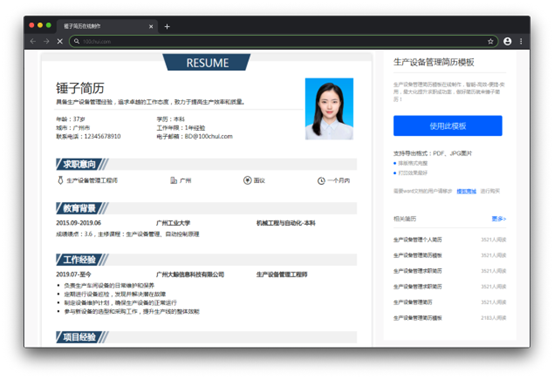The width and height of the screenshot is (554, 379).
Task: Open the 模板商城 link
Action: [x=466, y=191]
